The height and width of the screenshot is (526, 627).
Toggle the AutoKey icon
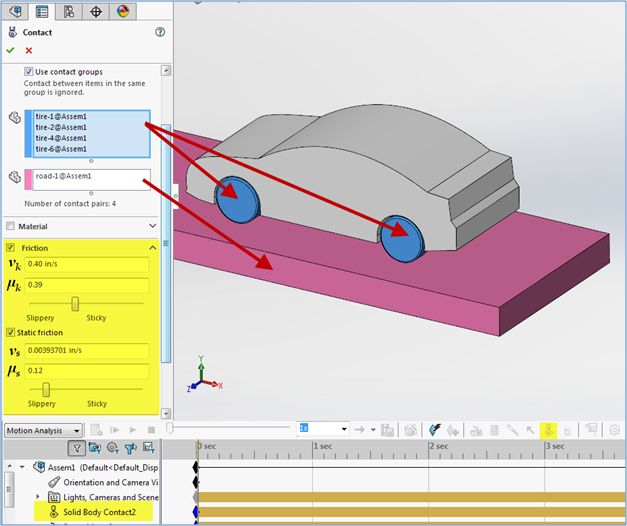click(434, 430)
